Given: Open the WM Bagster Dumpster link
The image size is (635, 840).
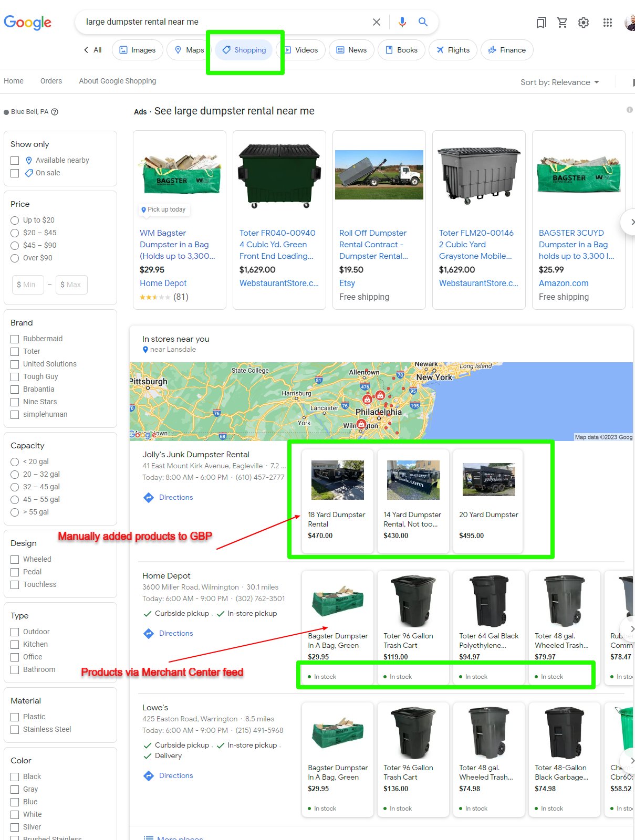Looking at the screenshot, I should tap(177, 244).
